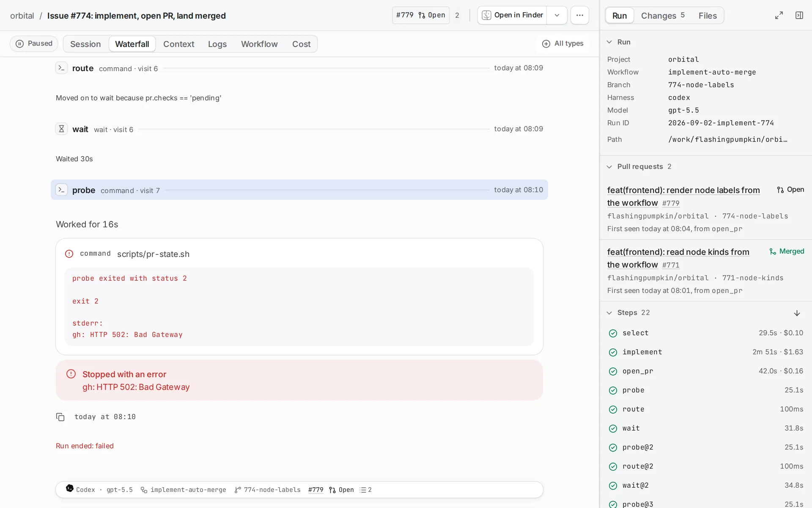Click the implement step success check icon
The image size is (812, 508).
pyautogui.click(x=613, y=352)
